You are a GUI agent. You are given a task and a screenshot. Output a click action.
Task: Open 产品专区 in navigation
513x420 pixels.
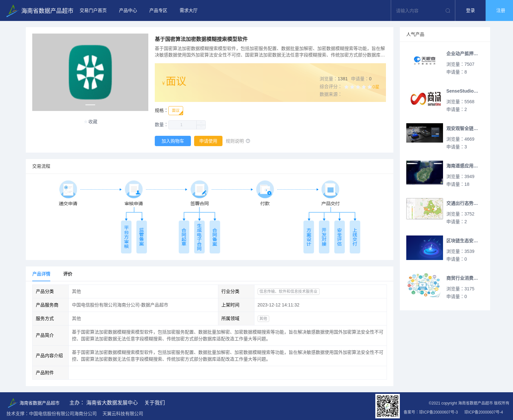(x=158, y=11)
